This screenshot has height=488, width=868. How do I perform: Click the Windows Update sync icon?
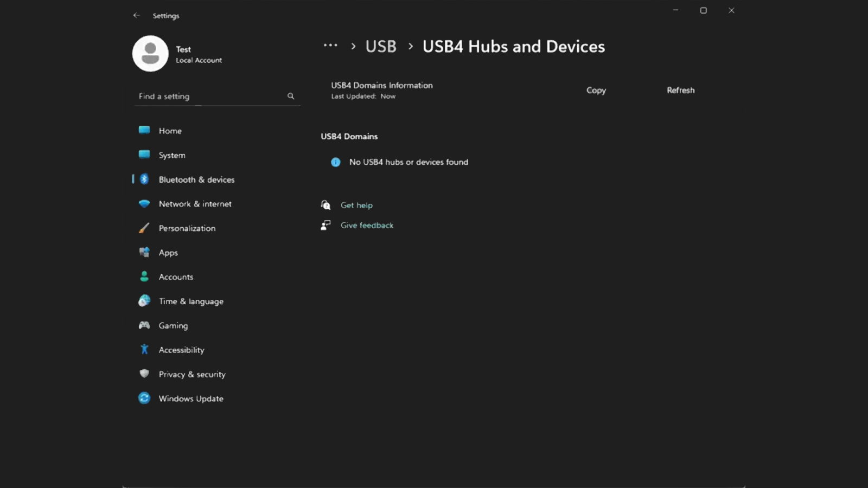click(144, 398)
